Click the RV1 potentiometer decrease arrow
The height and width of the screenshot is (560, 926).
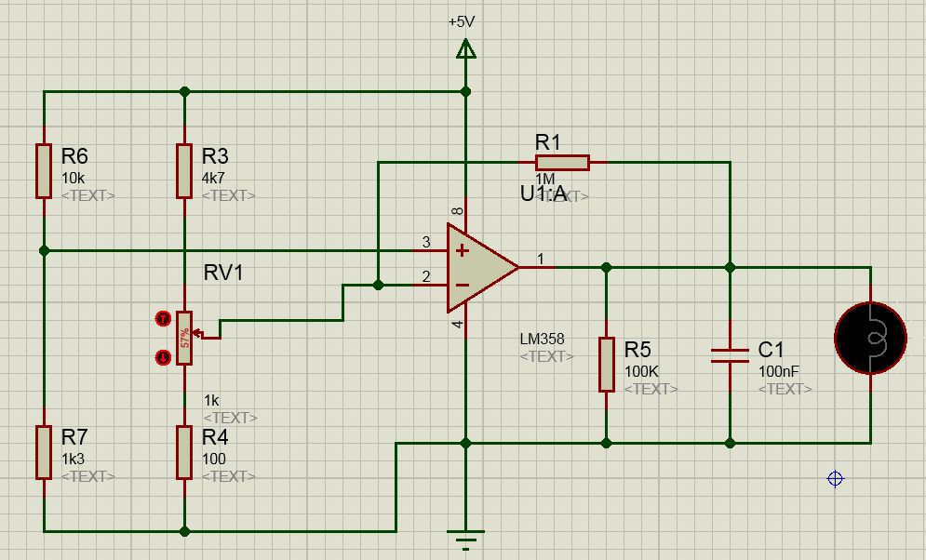pyautogui.click(x=163, y=357)
